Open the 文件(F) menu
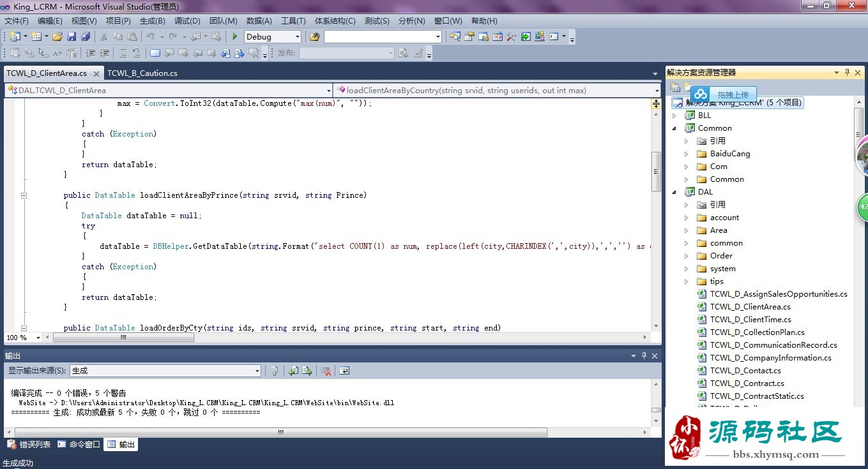This screenshot has width=868, height=469. click(x=17, y=21)
